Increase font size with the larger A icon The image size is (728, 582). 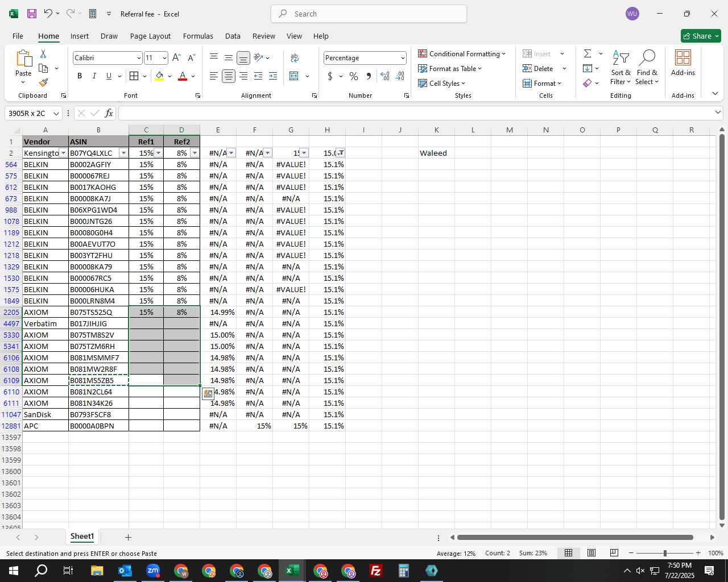(176, 57)
